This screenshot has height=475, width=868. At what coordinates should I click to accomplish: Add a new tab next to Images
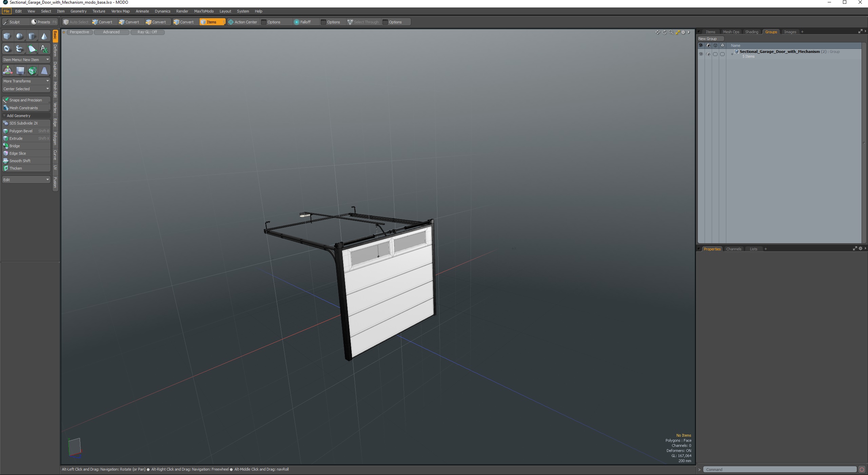pyautogui.click(x=802, y=32)
